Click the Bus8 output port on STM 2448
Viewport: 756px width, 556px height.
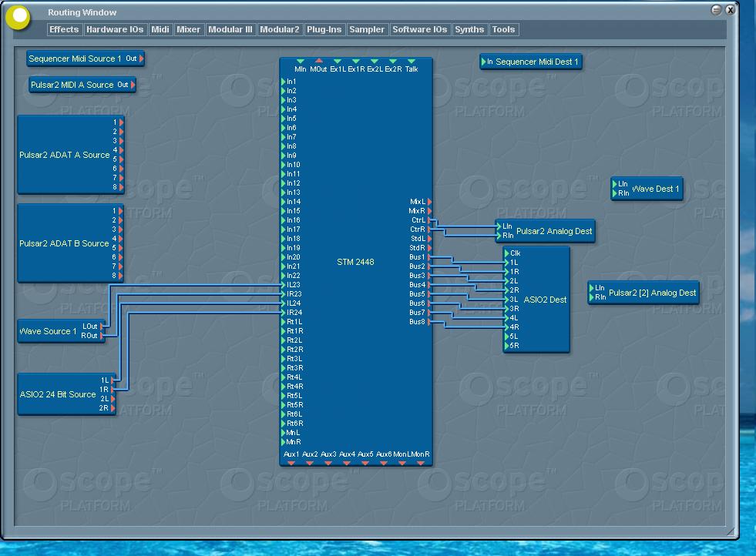coord(429,322)
